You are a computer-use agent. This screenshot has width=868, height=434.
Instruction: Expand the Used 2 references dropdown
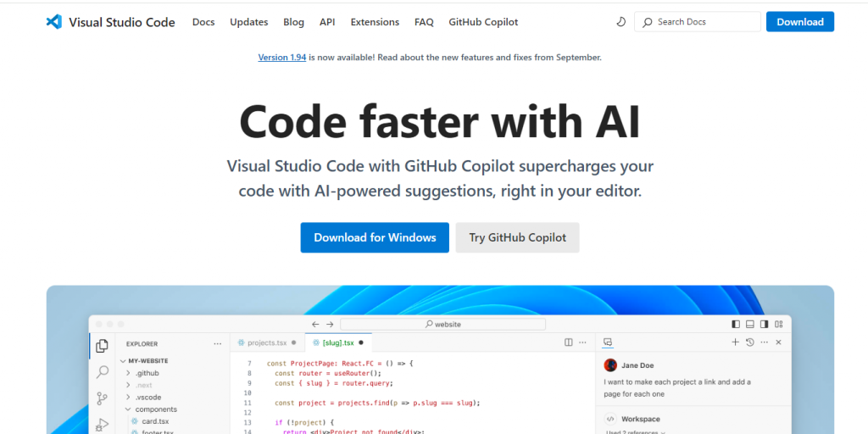tap(635, 432)
